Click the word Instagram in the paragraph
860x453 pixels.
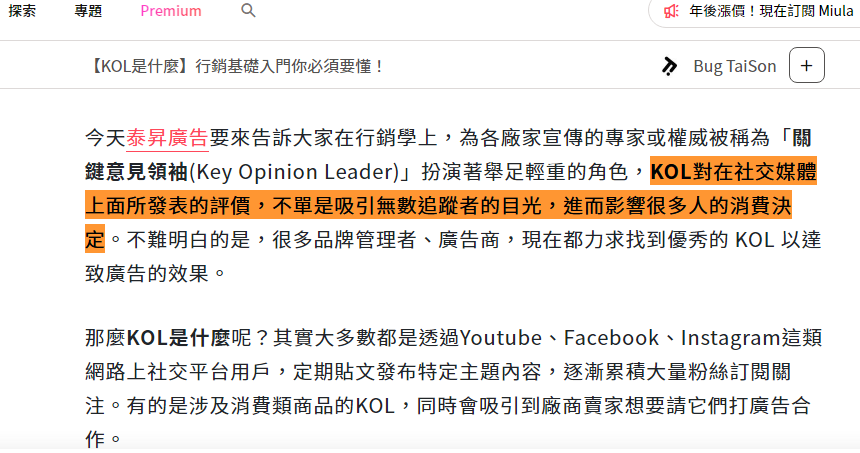(731, 338)
